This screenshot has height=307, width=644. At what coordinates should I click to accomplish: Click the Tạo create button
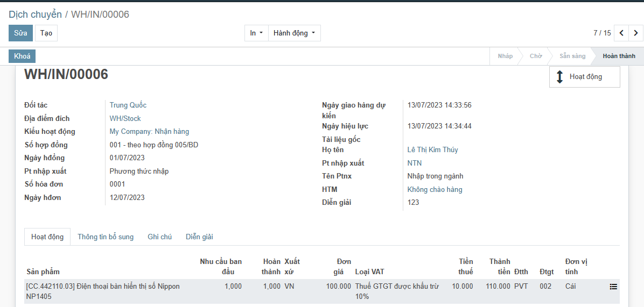[x=46, y=33]
